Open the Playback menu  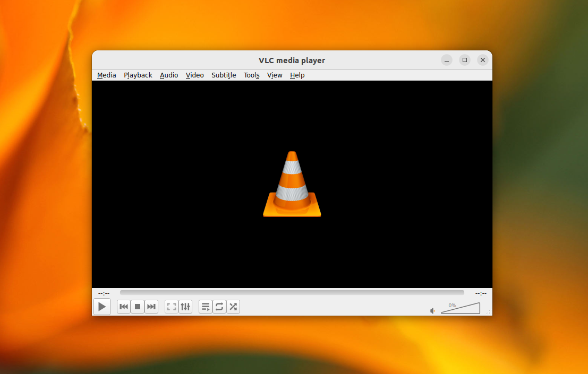(x=138, y=75)
